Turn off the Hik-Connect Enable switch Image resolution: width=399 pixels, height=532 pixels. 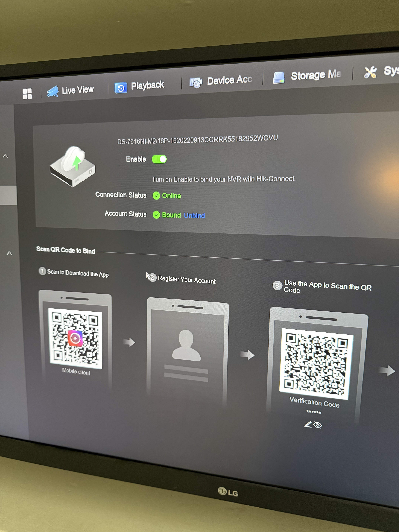pos(159,159)
